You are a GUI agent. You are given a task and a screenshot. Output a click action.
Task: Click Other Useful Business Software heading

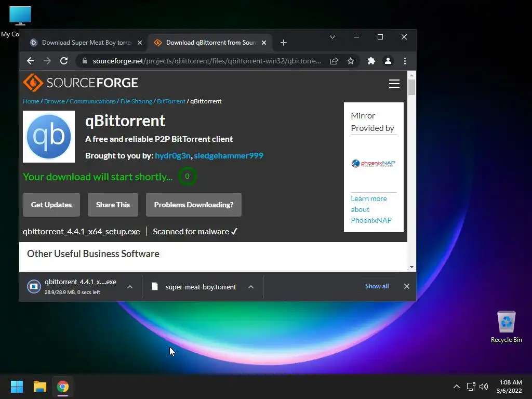click(94, 254)
